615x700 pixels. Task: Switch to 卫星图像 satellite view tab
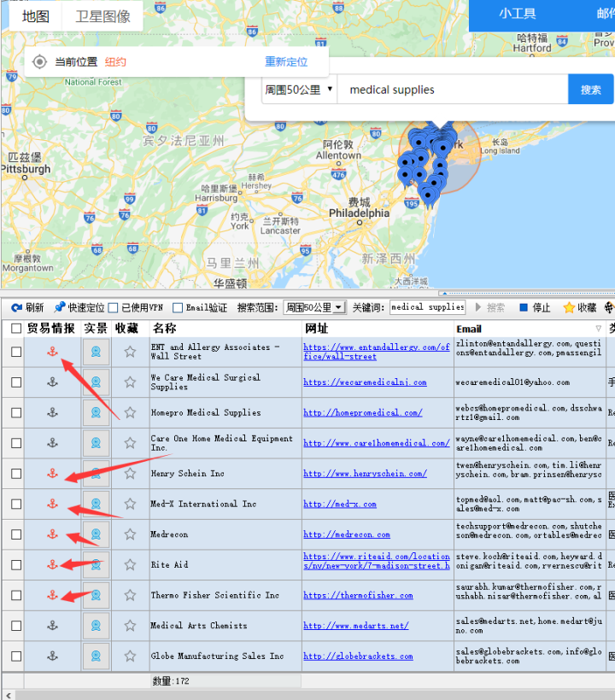tap(102, 16)
